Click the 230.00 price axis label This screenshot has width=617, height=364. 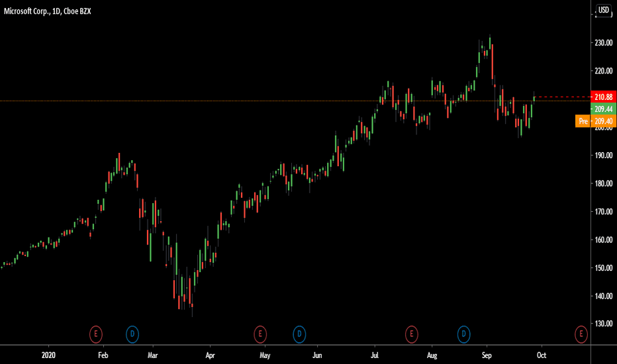tap(604, 43)
